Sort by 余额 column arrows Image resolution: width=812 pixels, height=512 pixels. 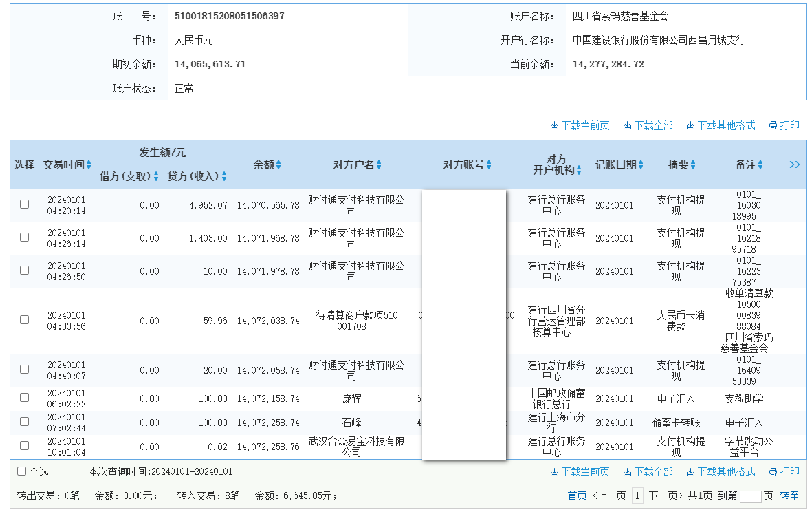click(278, 164)
